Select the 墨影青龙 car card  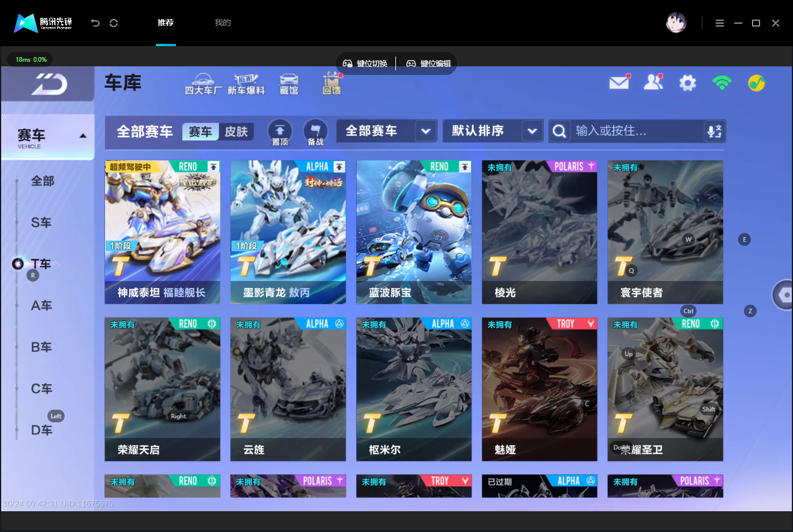(x=288, y=232)
